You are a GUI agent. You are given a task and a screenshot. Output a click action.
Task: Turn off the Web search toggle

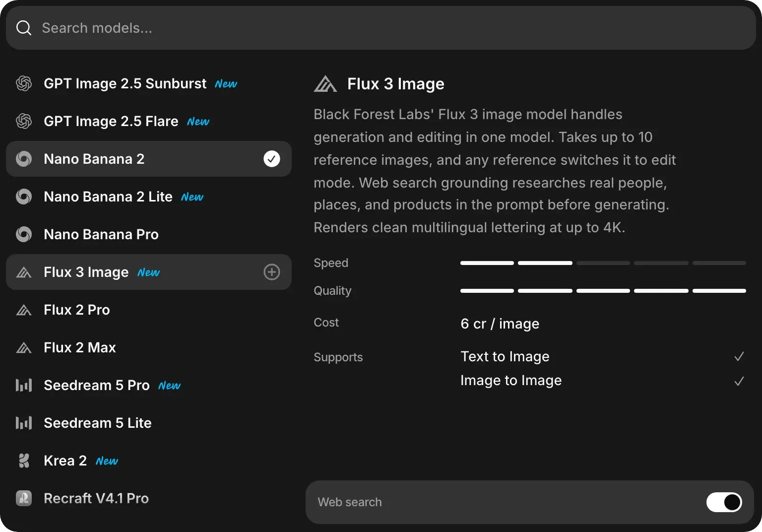(x=724, y=502)
